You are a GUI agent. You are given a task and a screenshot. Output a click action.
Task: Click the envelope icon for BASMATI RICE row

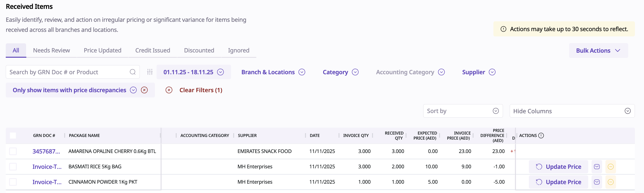(x=597, y=167)
